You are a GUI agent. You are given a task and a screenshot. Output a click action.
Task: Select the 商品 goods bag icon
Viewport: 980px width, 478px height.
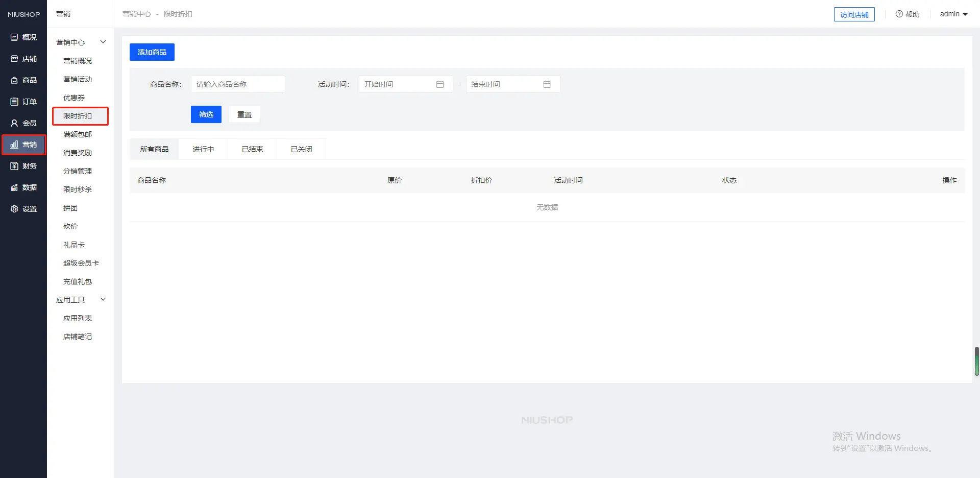click(14, 80)
